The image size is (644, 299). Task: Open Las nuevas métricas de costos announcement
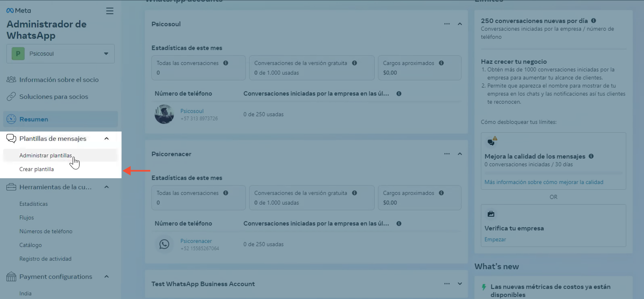tap(550, 291)
